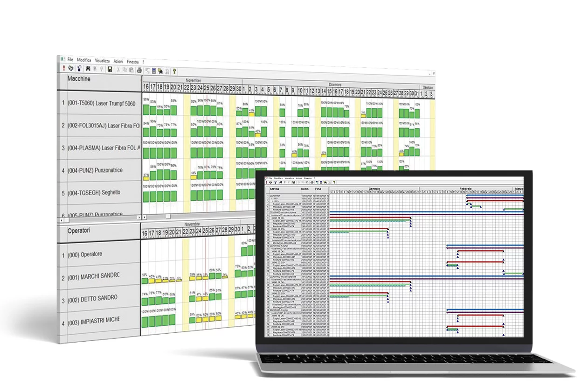The image size is (588, 386).
Task: Open the Finestra menu in back window
Action: coord(133,62)
